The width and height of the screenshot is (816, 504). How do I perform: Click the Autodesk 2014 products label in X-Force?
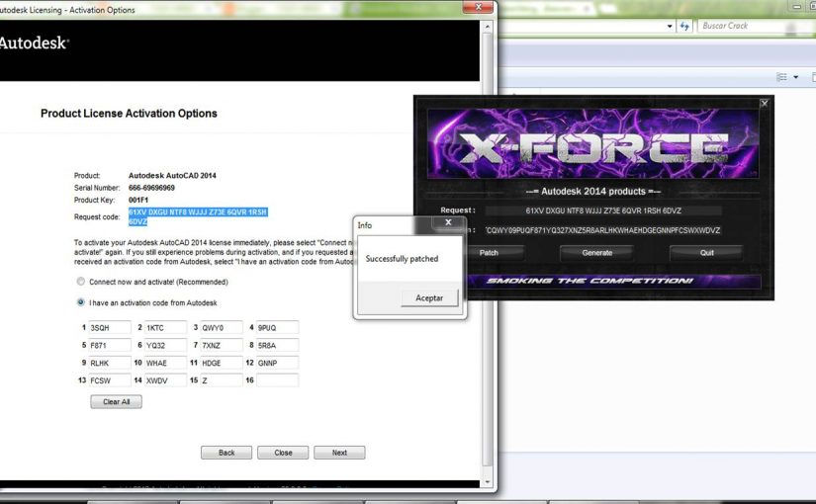(593, 192)
